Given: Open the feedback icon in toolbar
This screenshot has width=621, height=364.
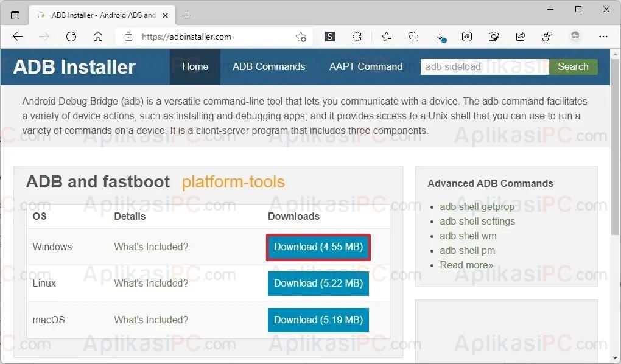Looking at the screenshot, I should coord(547,37).
